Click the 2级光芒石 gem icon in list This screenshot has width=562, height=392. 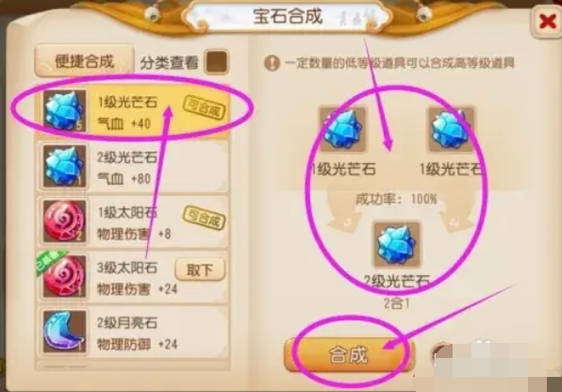(64, 166)
